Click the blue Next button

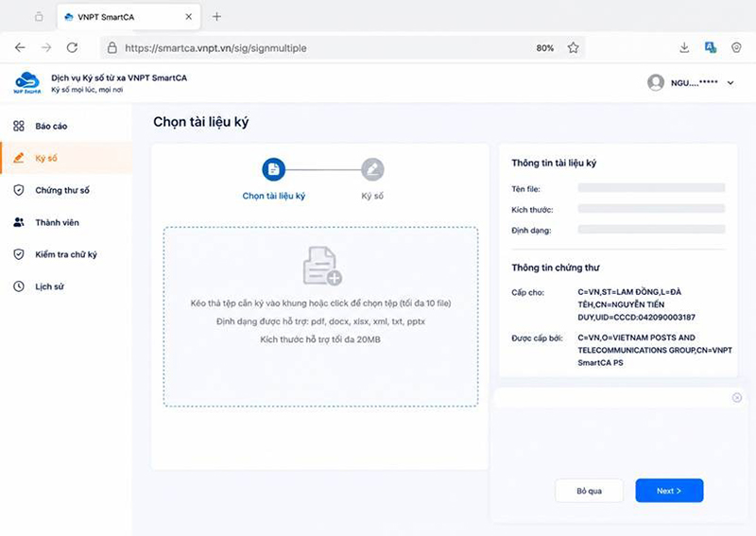(669, 491)
